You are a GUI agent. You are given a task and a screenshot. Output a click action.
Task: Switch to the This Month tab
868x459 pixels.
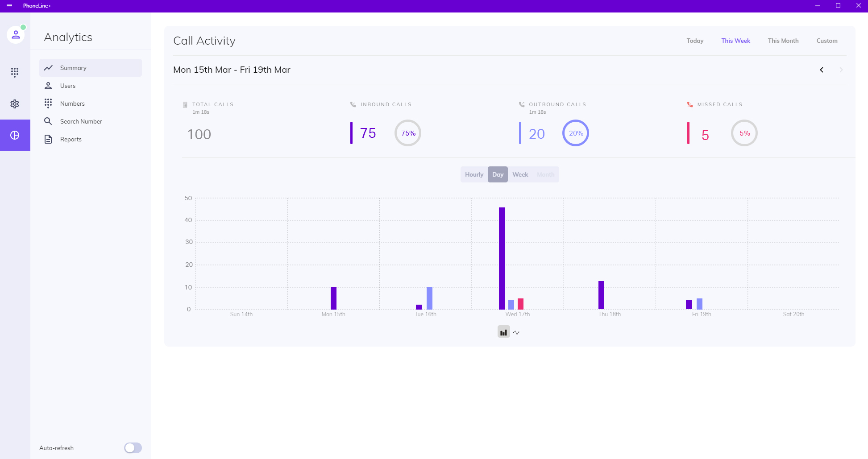pyautogui.click(x=783, y=41)
